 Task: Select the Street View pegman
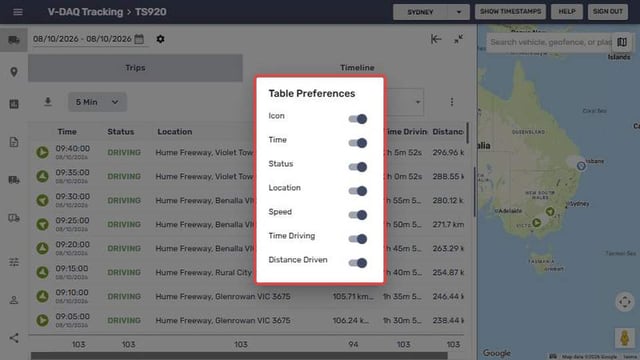624,338
